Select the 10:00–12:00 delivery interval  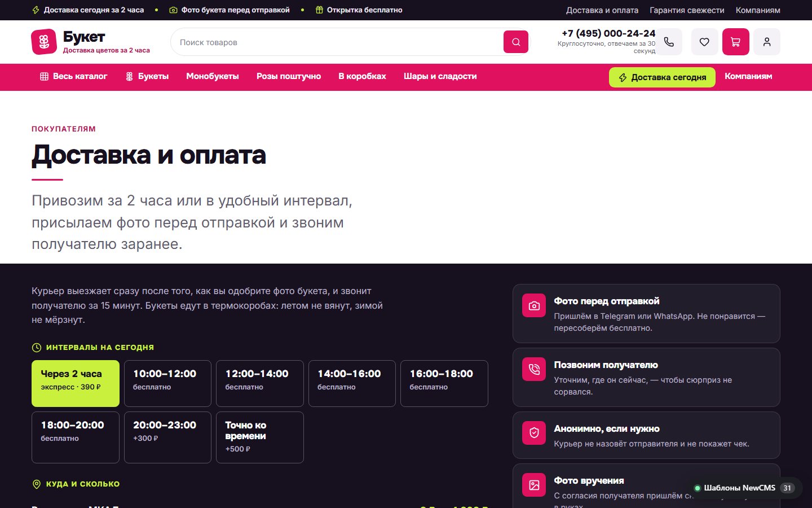point(167,383)
